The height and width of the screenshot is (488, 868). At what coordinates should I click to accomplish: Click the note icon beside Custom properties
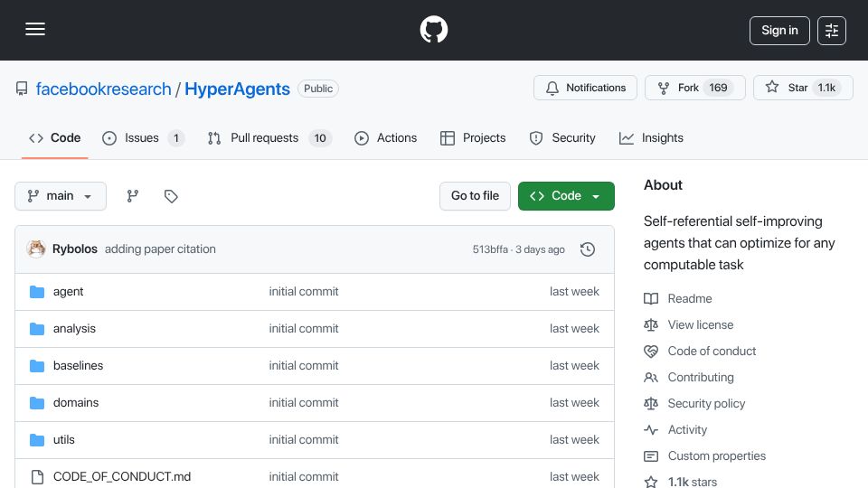point(651,456)
